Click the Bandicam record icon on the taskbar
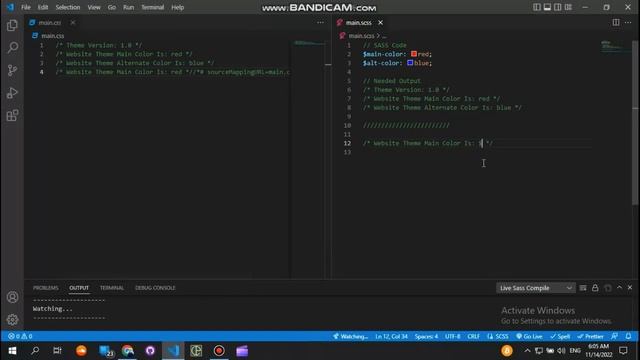The width and height of the screenshot is (640, 360). coord(219,351)
